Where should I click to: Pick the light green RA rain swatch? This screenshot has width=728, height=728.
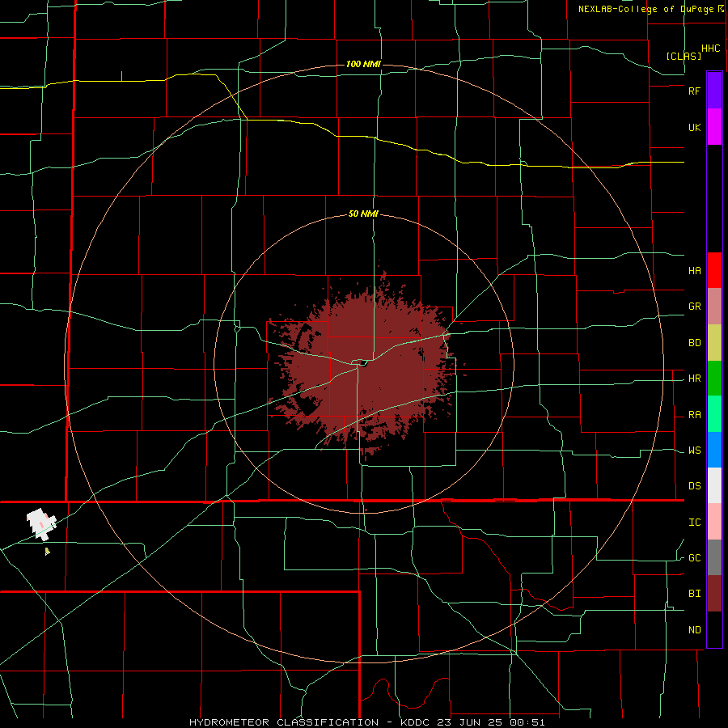pyautogui.click(x=714, y=414)
